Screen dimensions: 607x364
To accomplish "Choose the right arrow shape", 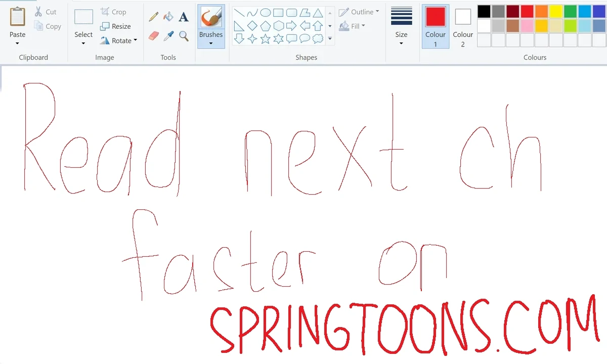I will [x=292, y=26].
